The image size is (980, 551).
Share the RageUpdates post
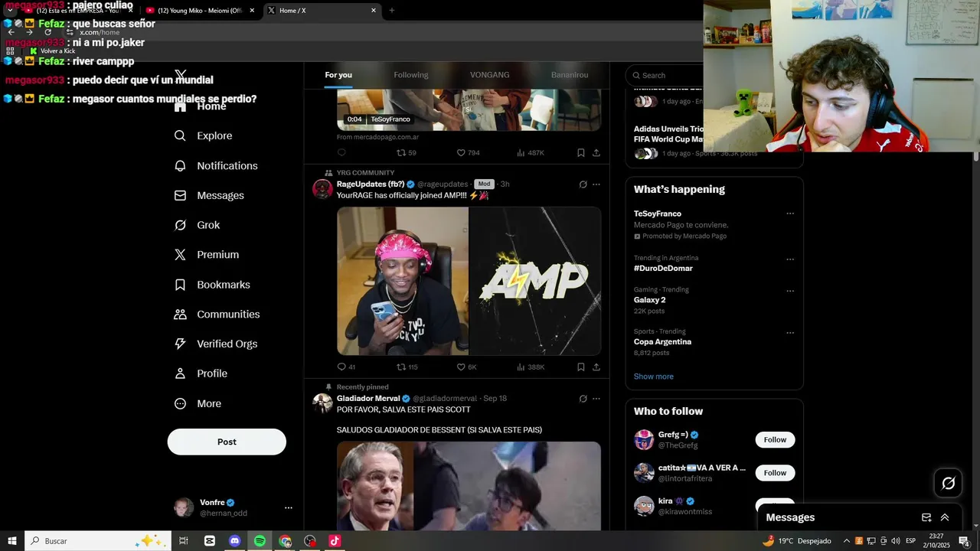click(596, 367)
